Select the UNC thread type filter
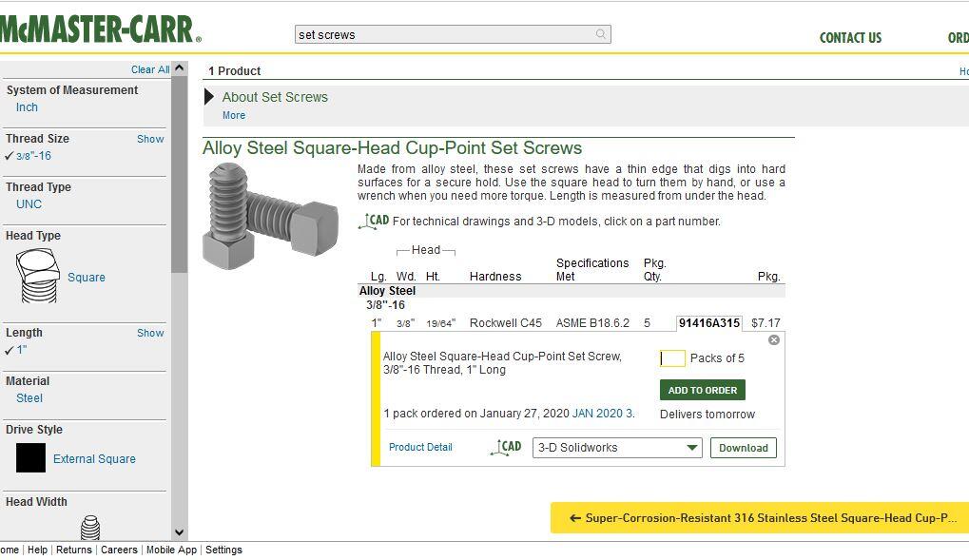Image resolution: width=969 pixels, height=560 pixels. (29, 204)
